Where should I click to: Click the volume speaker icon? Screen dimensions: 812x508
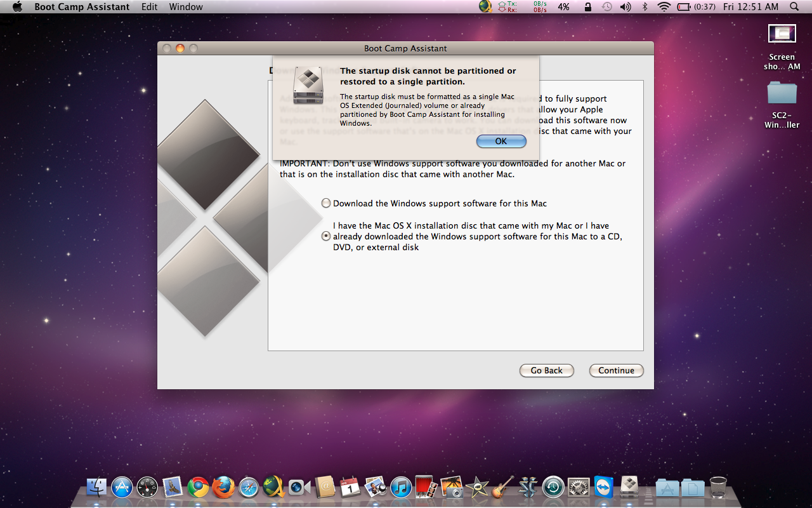[x=625, y=7]
